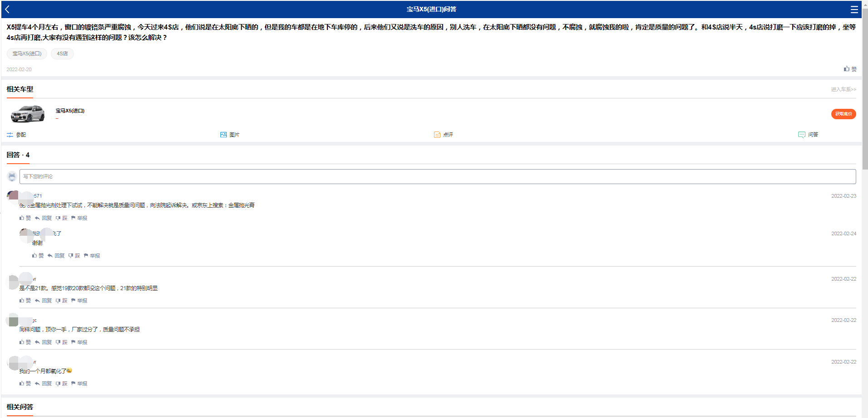Reply to the 谢谢 comment
The height and width of the screenshot is (418, 868).
pyautogui.click(x=56, y=256)
